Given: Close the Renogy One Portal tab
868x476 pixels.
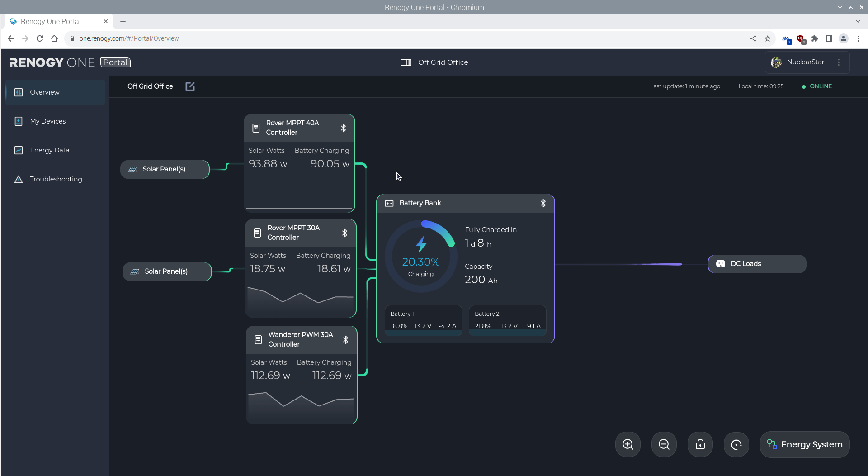Looking at the screenshot, I should tap(106, 21).
